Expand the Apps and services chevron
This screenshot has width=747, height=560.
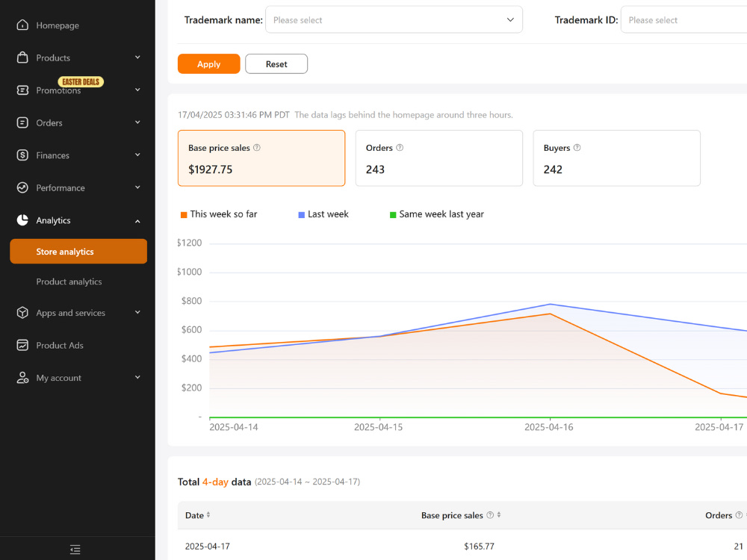pyautogui.click(x=137, y=312)
